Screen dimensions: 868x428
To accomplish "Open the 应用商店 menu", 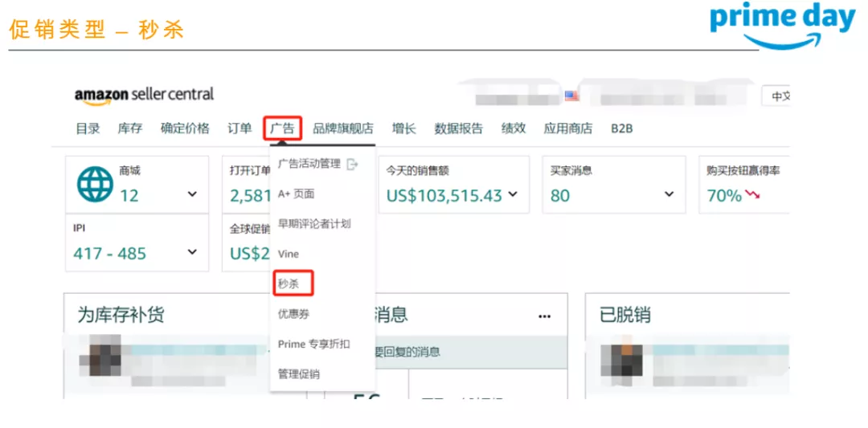I will (568, 128).
